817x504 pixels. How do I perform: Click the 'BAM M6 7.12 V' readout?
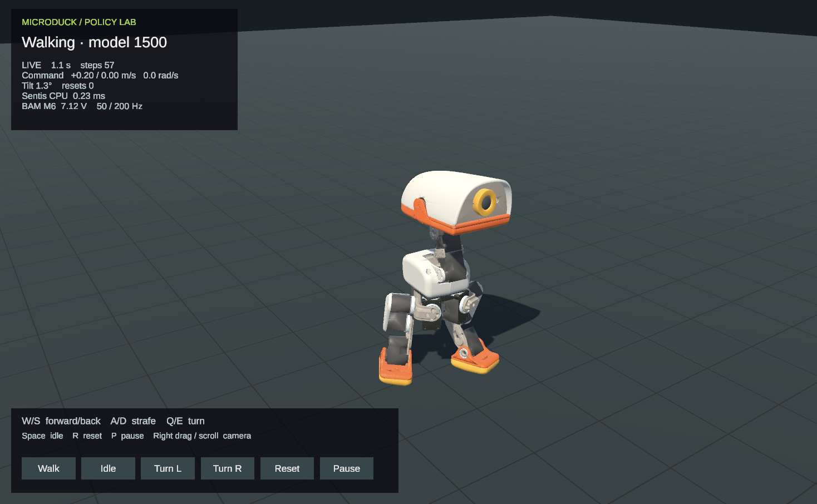point(54,106)
